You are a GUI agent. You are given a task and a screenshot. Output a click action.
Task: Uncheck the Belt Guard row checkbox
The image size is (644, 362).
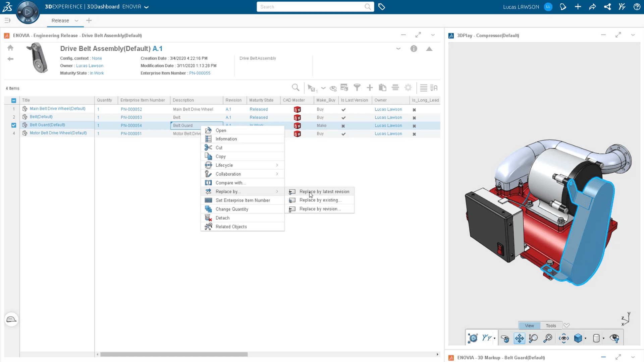point(14,125)
